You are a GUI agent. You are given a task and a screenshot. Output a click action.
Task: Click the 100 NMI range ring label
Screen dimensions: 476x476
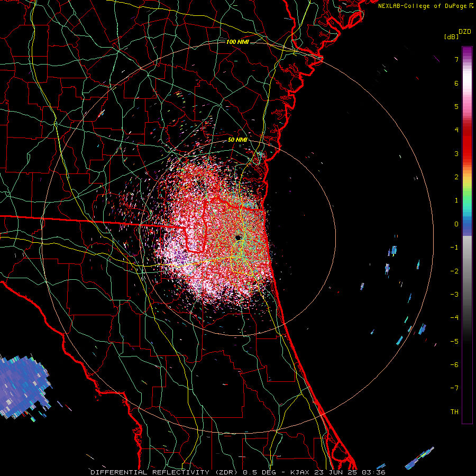237,42
